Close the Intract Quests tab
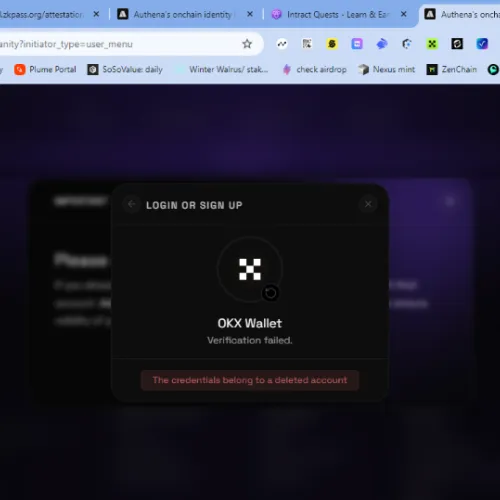This screenshot has width=500, height=500. (403, 14)
